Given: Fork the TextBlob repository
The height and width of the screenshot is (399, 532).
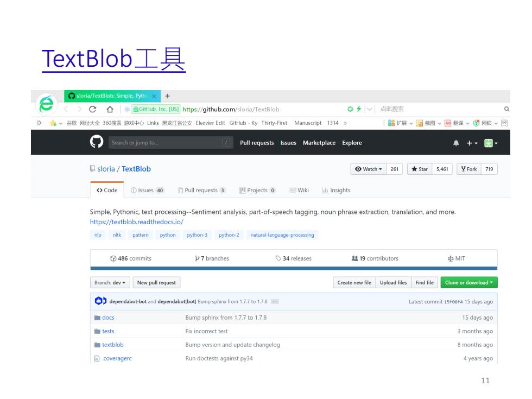Looking at the screenshot, I should (469, 169).
